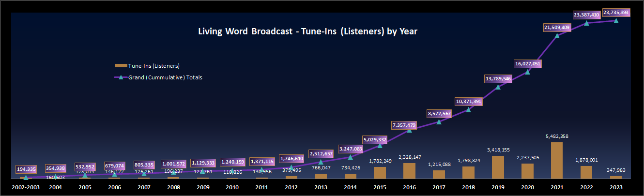Viewport: 644px width, 196px height.
Task: Click the 2019 bar labeled 3,418,155
Action: [498, 167]
